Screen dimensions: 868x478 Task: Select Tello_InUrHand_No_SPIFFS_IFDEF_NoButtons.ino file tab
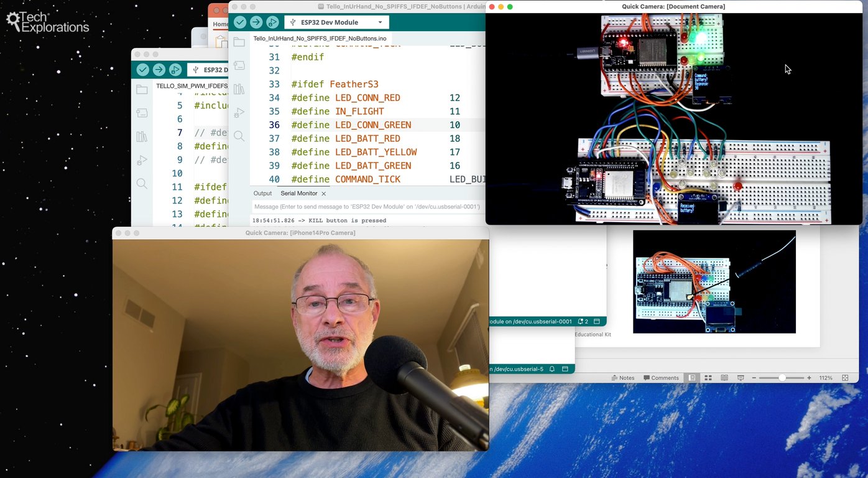point(320,39)
